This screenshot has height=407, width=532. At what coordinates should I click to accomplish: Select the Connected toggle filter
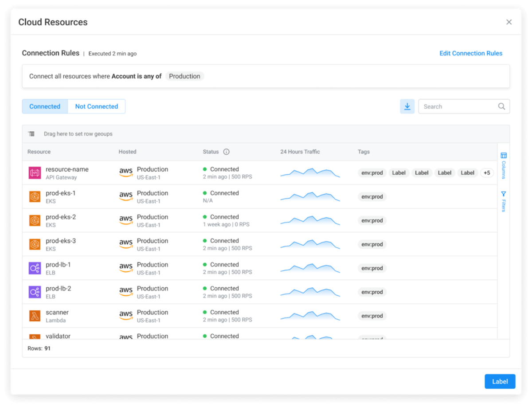click(x=45, y=106)
